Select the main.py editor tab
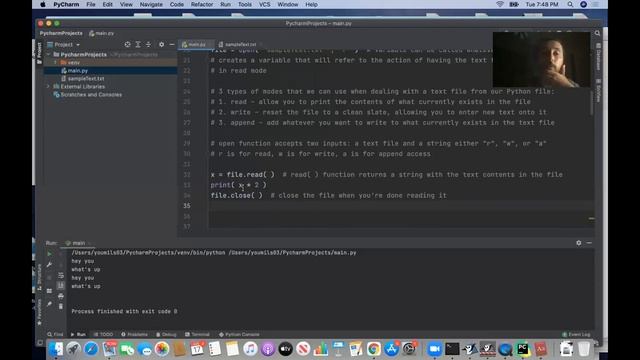 pyautogui.click(x=197, y=44)
